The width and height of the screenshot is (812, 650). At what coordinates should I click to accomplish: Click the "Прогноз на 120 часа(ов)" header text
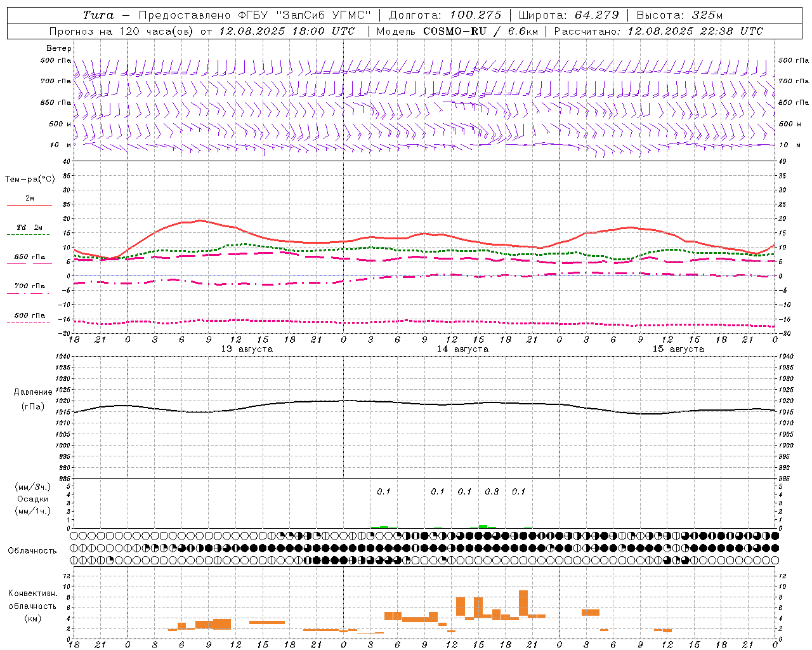(x=121, y=31)
